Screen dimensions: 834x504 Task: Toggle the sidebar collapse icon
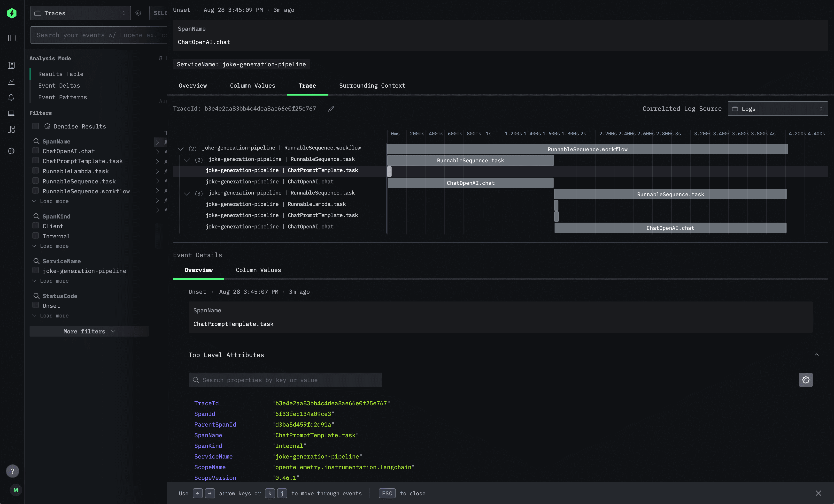click(x=11, y=38)
